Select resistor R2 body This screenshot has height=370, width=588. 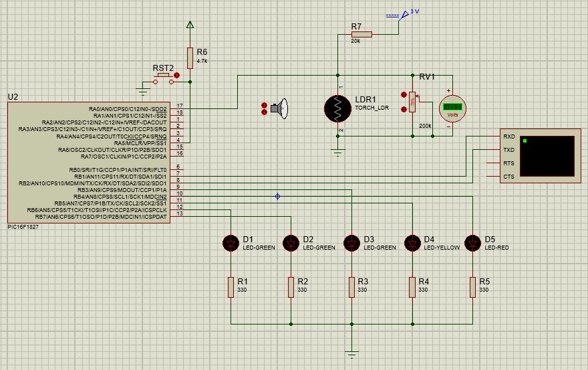pyautogui.click(x=291, y=287)
